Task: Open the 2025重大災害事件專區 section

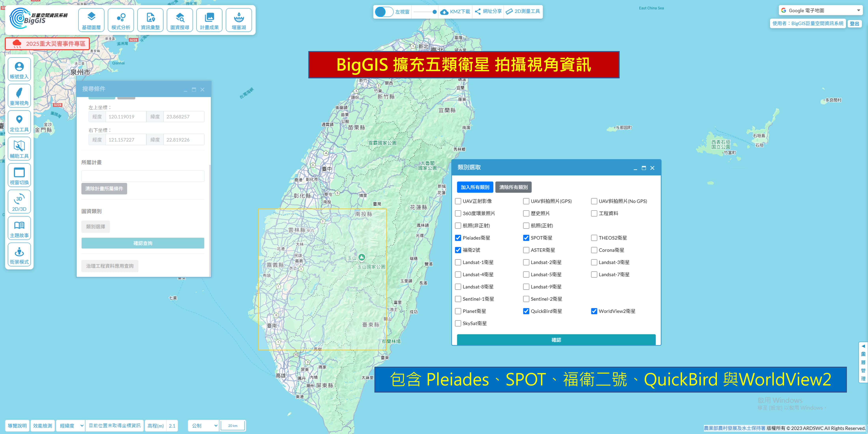Action: (x=48, y=44)
